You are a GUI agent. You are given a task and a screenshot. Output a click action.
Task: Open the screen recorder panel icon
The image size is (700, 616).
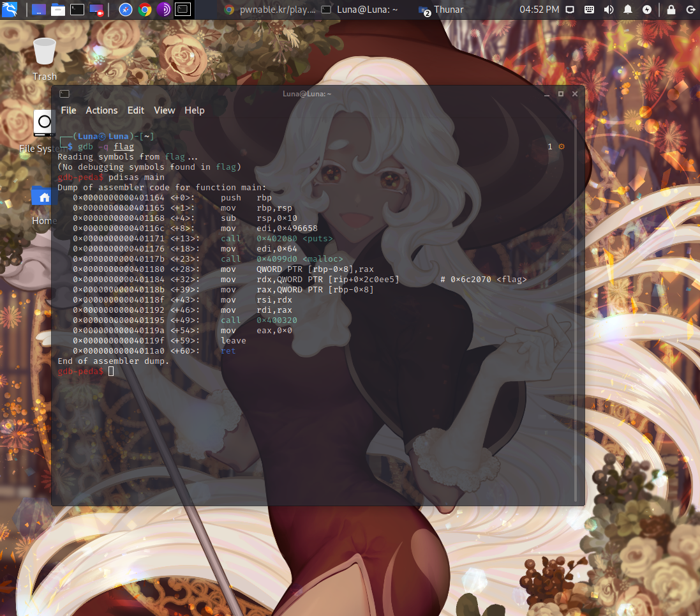(x=96, y=10)
